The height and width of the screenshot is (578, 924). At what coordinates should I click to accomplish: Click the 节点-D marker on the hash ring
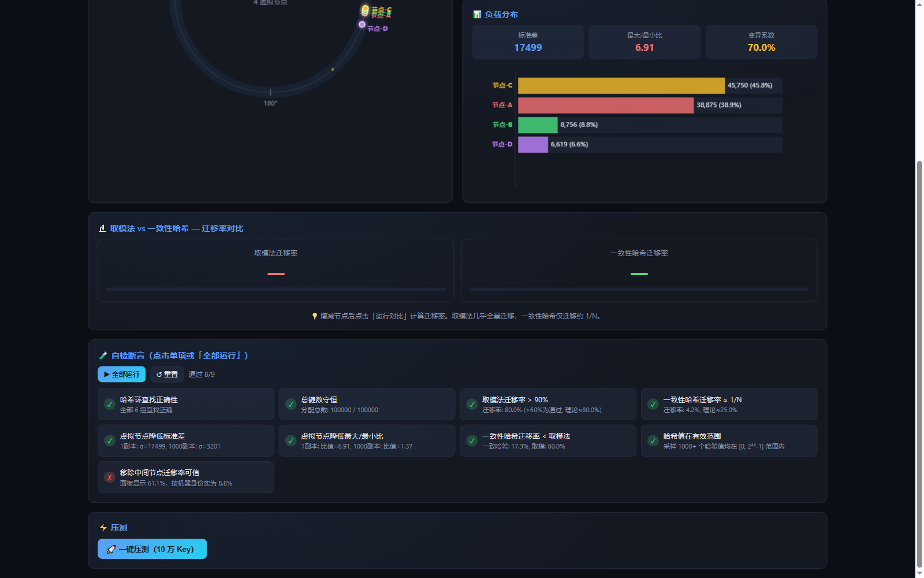(362, 24)
